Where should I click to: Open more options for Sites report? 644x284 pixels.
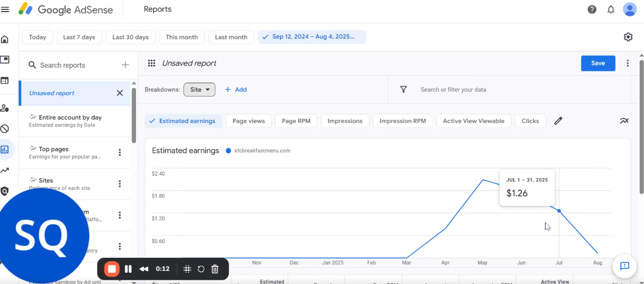tap(120, 184)
